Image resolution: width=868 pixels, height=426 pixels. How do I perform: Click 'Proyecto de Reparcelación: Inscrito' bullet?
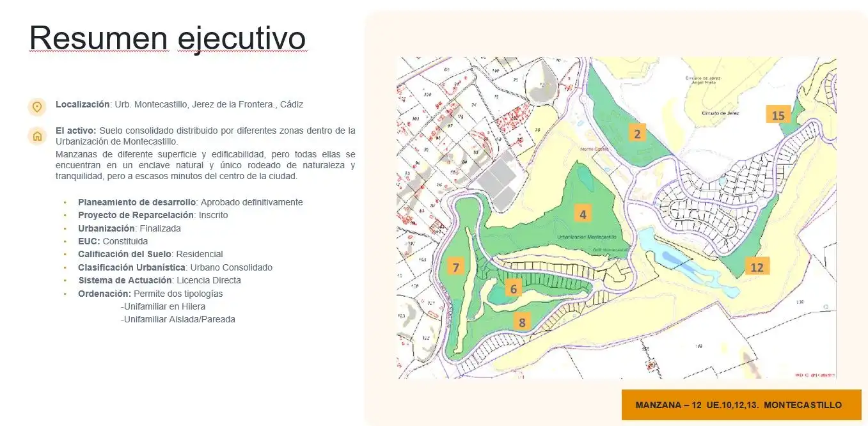click(x=153, y=215)
